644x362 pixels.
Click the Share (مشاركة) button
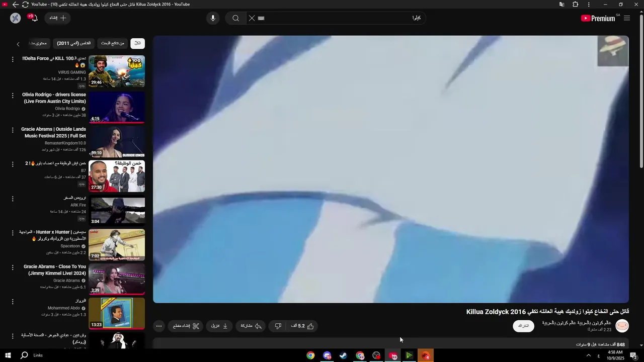click(x=251, y=326)
